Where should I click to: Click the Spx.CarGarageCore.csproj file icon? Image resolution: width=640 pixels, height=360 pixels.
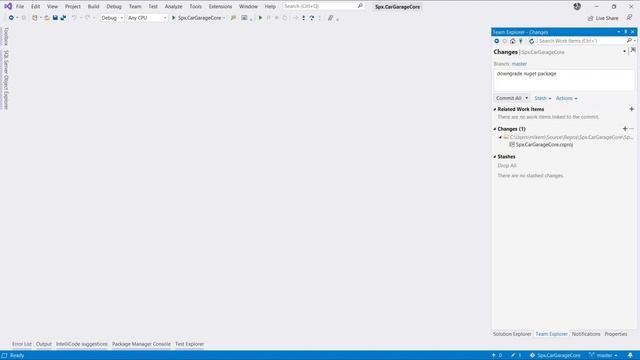click(x=511, y=144)
